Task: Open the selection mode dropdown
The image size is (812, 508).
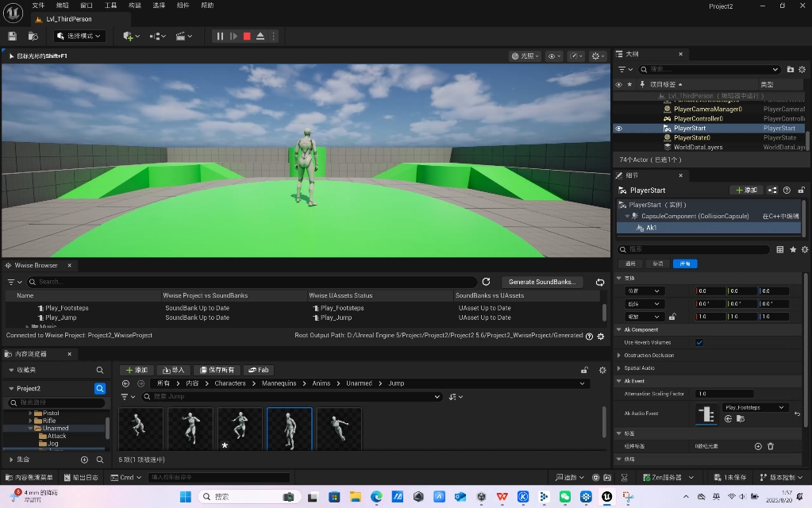Action: pos(79,37)
